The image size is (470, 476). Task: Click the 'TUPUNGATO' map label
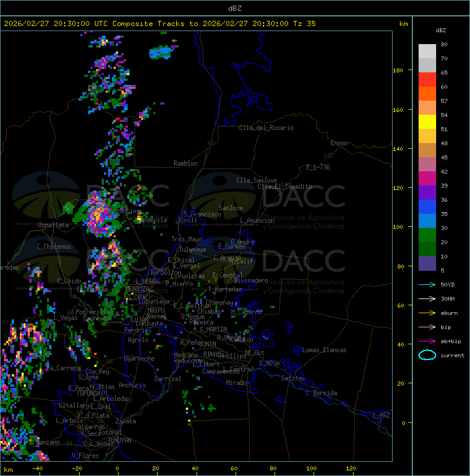point(92,393)
